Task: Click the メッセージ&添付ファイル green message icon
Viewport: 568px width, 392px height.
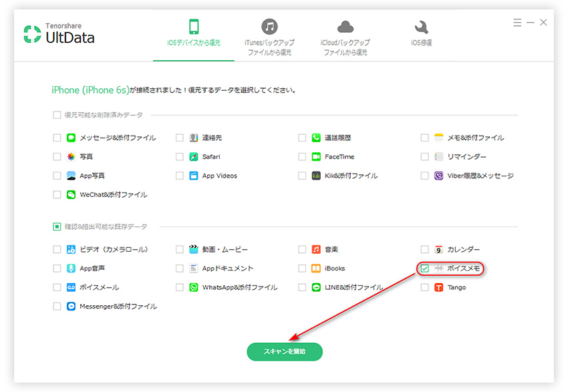Action: coord(71,138)
